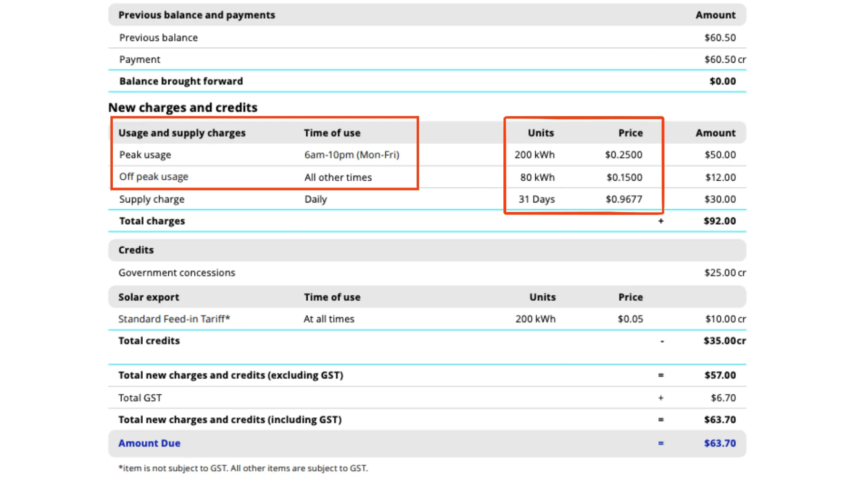Select the Payment $60.50 cr amount
Image resolution: width=868 pixels, height=482 pixels.
(724, 59)
